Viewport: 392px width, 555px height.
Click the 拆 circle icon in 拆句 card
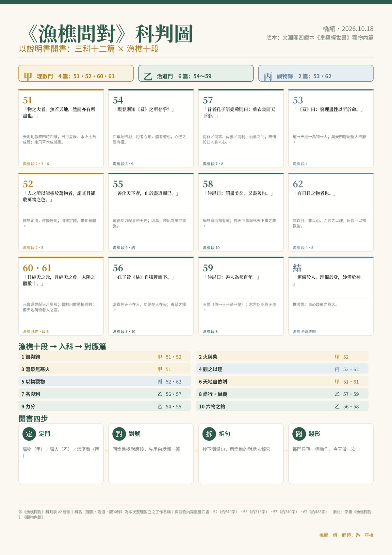tap(209, 434)
